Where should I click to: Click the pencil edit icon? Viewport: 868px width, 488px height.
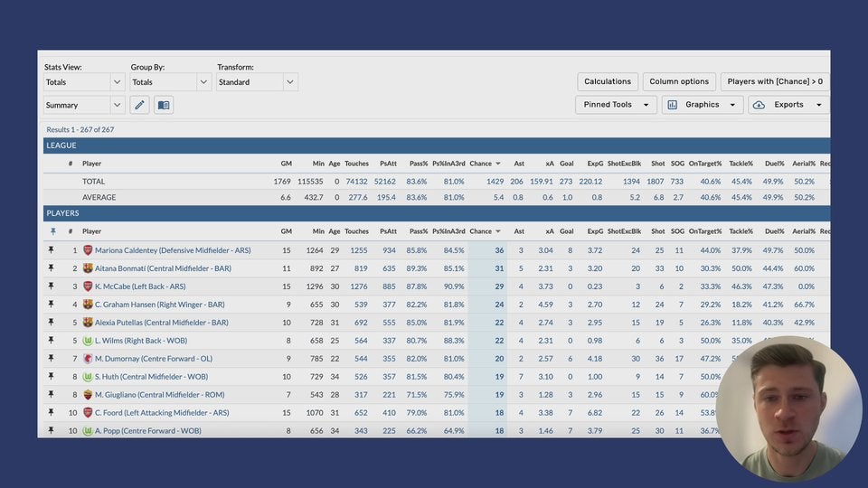(139, 105)
